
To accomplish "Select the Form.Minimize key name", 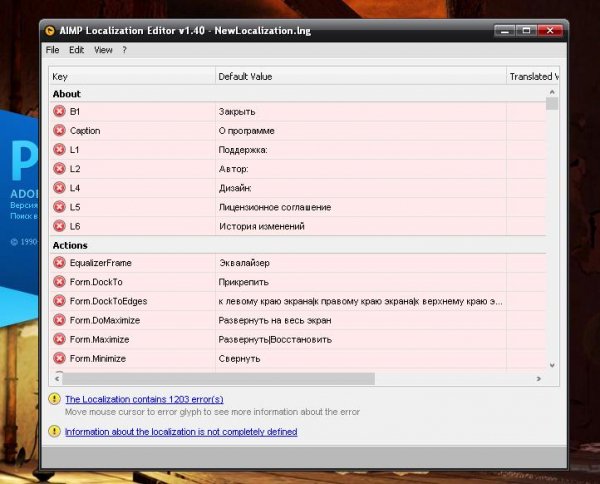I will [x=98, y=359].
